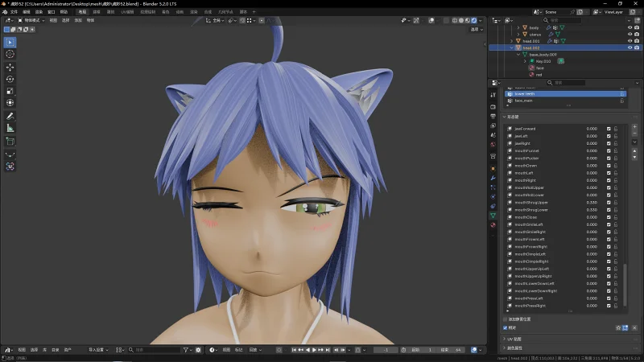
Task: Switch to the Layout workspace tab
Action: coord(82,12)
